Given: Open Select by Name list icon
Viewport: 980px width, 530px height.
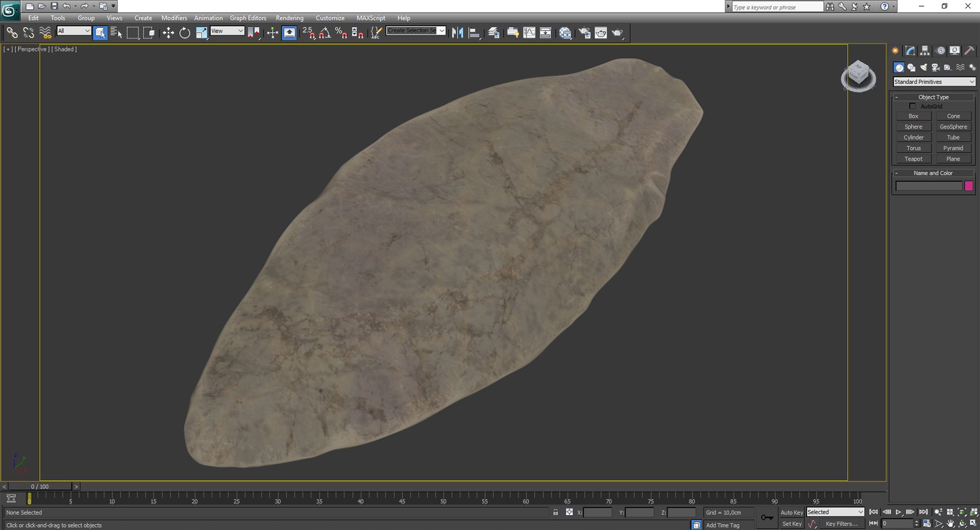Looking at the screenshot, I should tap(116, 33).
